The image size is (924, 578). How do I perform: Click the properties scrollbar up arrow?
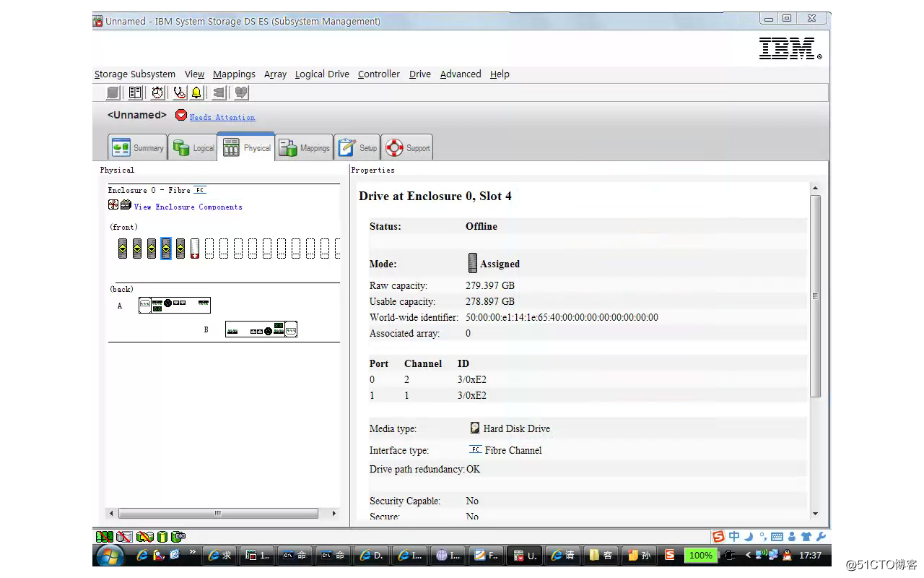coord(815,189)
